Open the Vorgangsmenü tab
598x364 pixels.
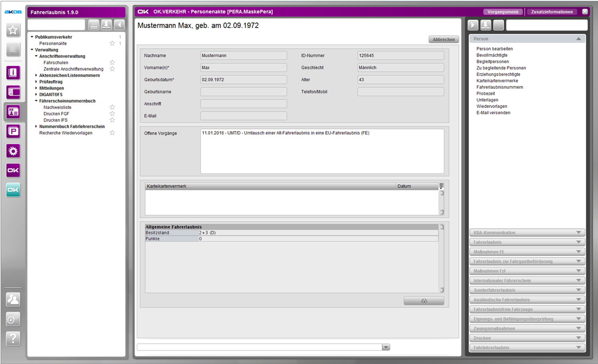point(503,12)
